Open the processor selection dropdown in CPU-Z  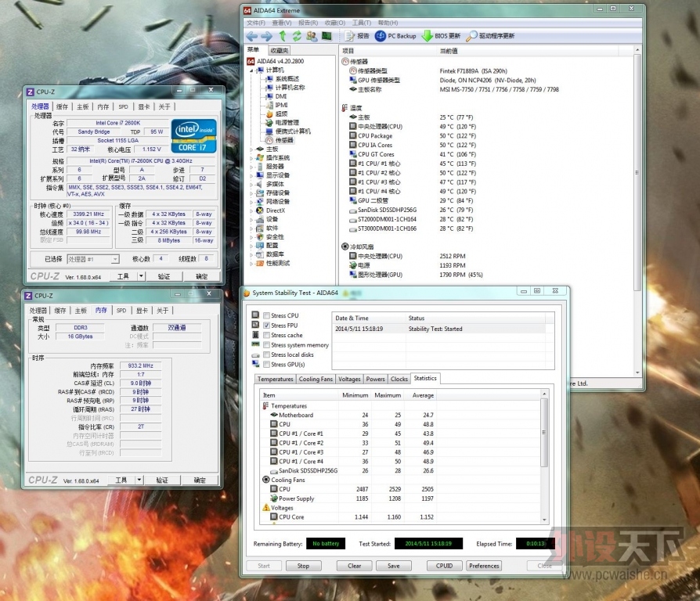(x=115, y=259)
